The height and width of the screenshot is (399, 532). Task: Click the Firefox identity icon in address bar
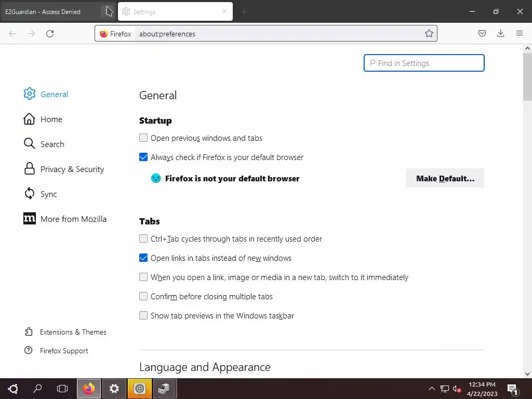pyautogui.click(x=104, y=34)
